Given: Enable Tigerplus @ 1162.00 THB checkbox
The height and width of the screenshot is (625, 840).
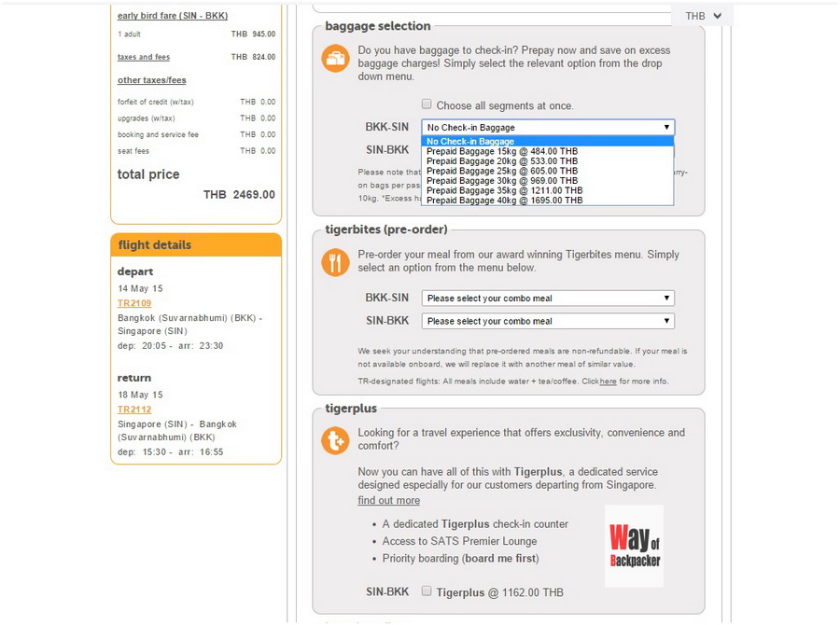Looking at the screenshot, I should pos(427,590).
